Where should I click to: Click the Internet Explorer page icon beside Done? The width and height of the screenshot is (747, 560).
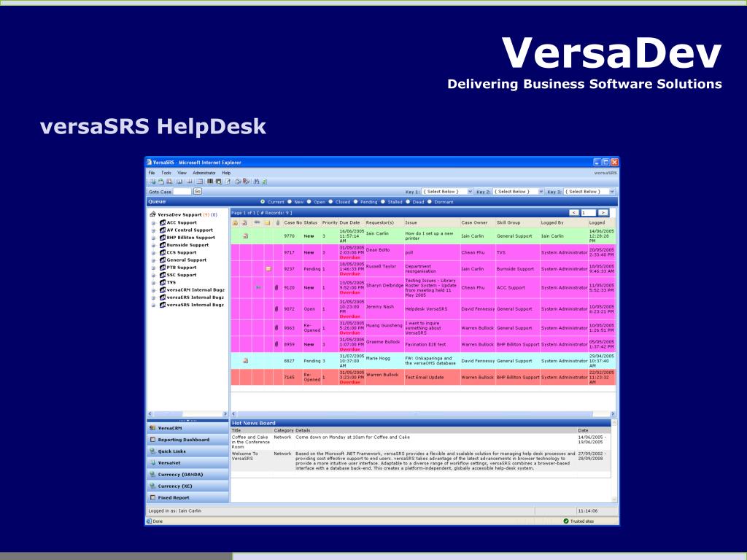coord(149,521)
